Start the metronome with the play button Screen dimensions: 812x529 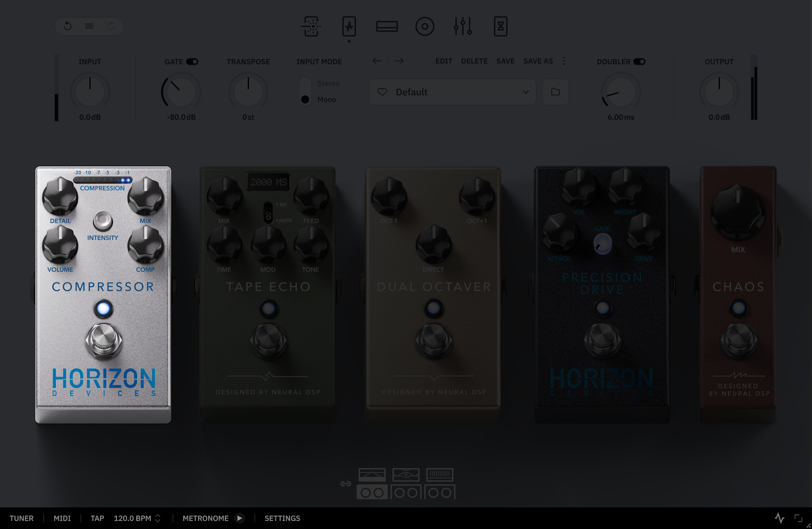click(239, 518)
